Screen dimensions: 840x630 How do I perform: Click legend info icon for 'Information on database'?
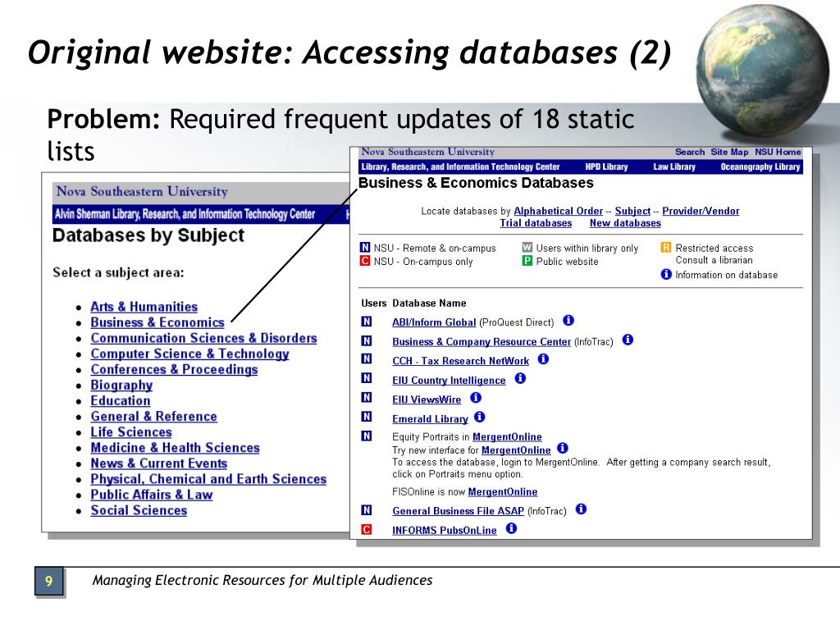pos(666,274)
